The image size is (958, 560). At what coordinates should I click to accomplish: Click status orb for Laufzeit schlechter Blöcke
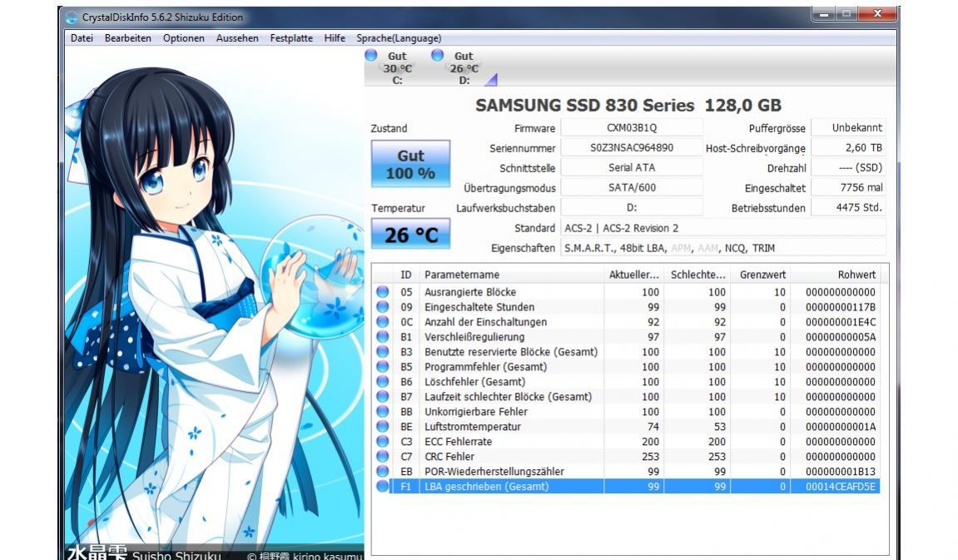pyautogui.click(x=383, y=396)
